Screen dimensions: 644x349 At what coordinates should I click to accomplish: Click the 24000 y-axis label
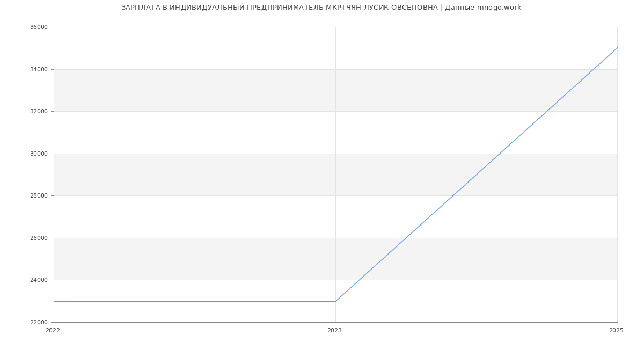39,280
